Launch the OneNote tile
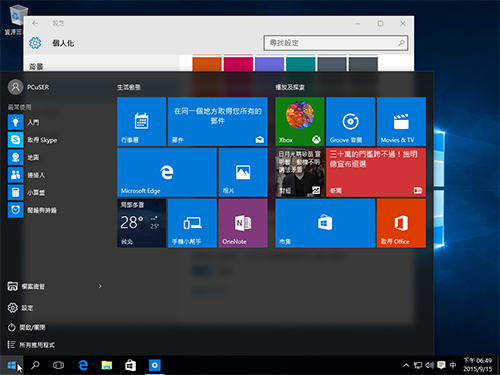This screenshot has height=375, width=500. 243,223
